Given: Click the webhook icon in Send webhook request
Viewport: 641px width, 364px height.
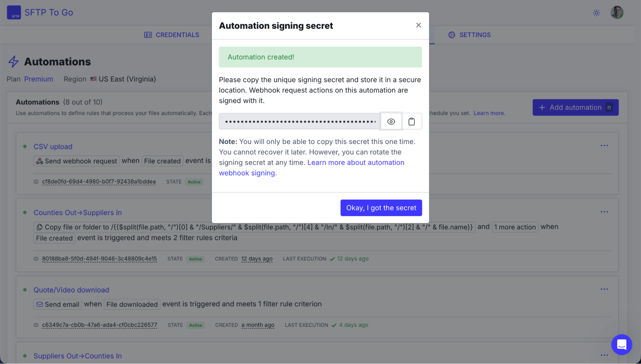Looking at the screenshot, I should pyautogui.click(x=39, y=161).
